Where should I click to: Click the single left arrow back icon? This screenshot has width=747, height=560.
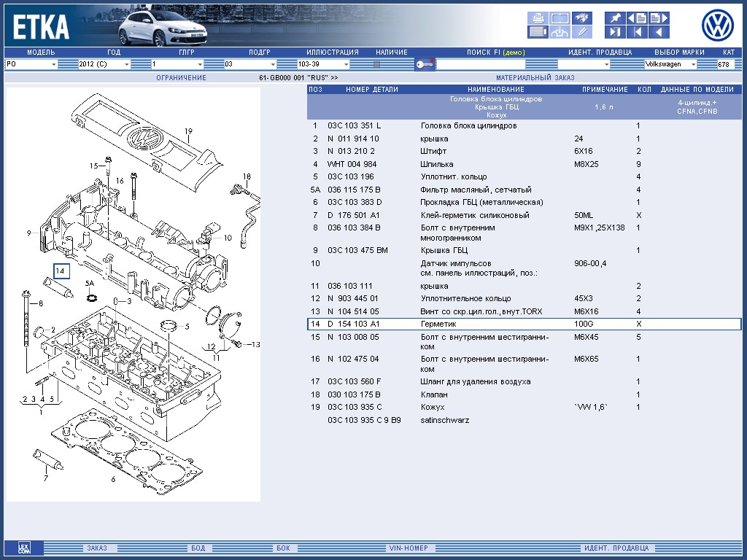point(658,32)
